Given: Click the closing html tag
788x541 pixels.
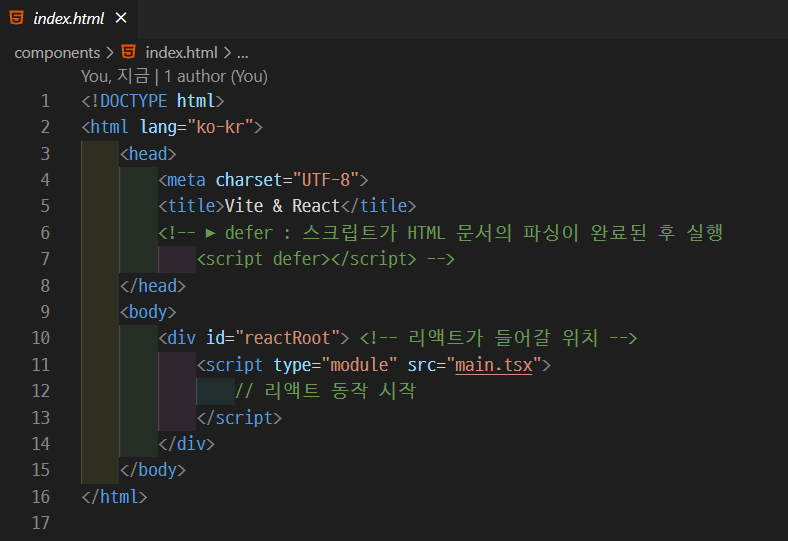Looking at the screenshot, I should 115,497.
